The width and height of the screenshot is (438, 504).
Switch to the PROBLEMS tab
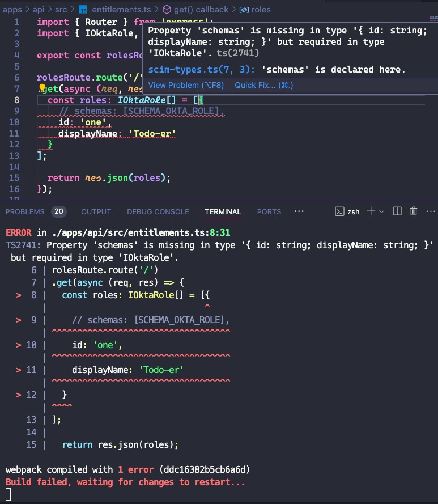25,212
